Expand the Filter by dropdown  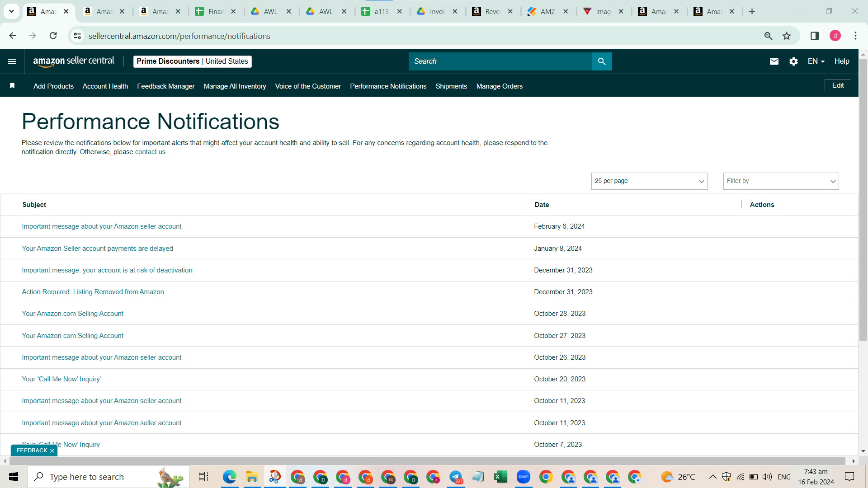(781, 181)
